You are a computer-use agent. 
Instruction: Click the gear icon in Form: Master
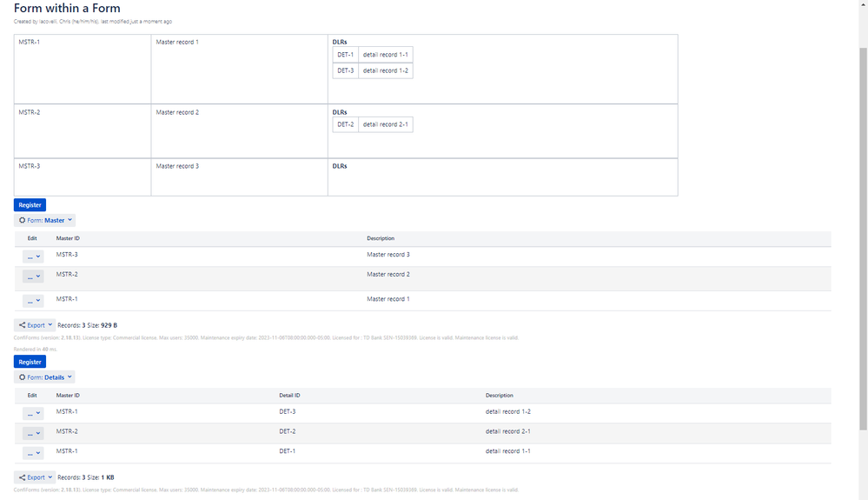[x=22, y=220]
